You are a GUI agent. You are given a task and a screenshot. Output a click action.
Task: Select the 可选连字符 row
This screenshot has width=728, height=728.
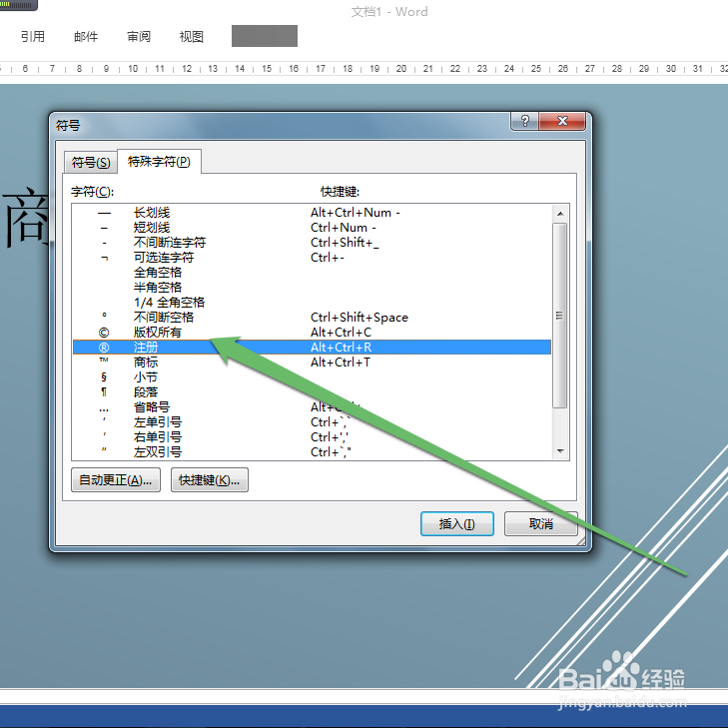click(312, 258)
